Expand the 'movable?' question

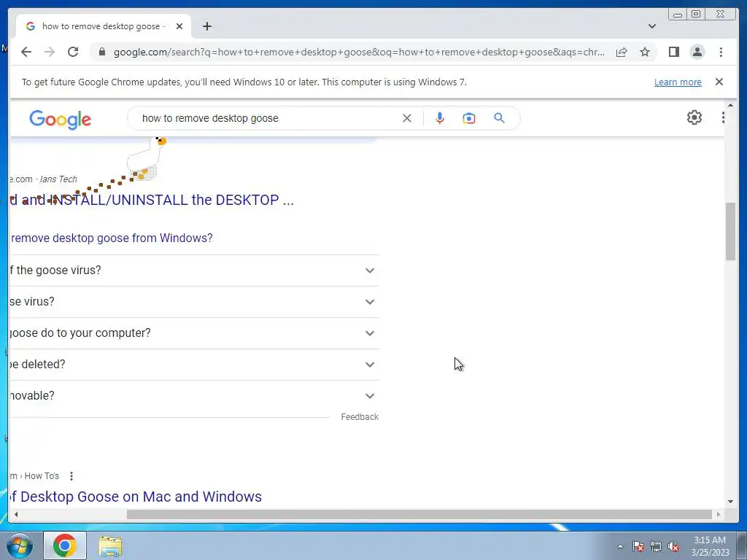194,396
